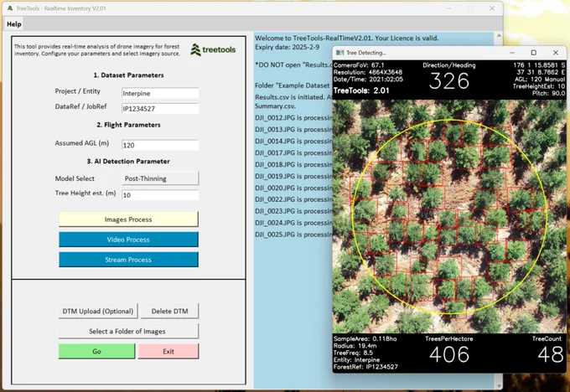Click the 'ForestRef: IP1234527' text
This screenshot has width=570, height=392.
(x=365, y=367)
